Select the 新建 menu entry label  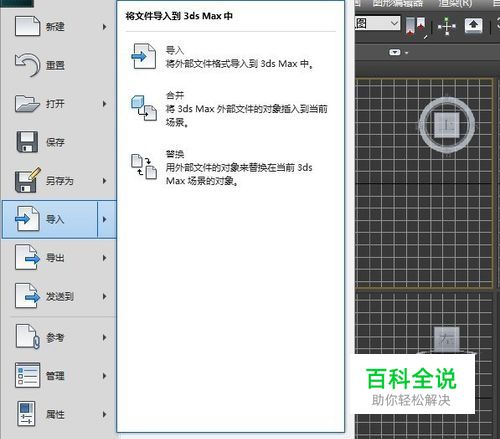(55, 27)
